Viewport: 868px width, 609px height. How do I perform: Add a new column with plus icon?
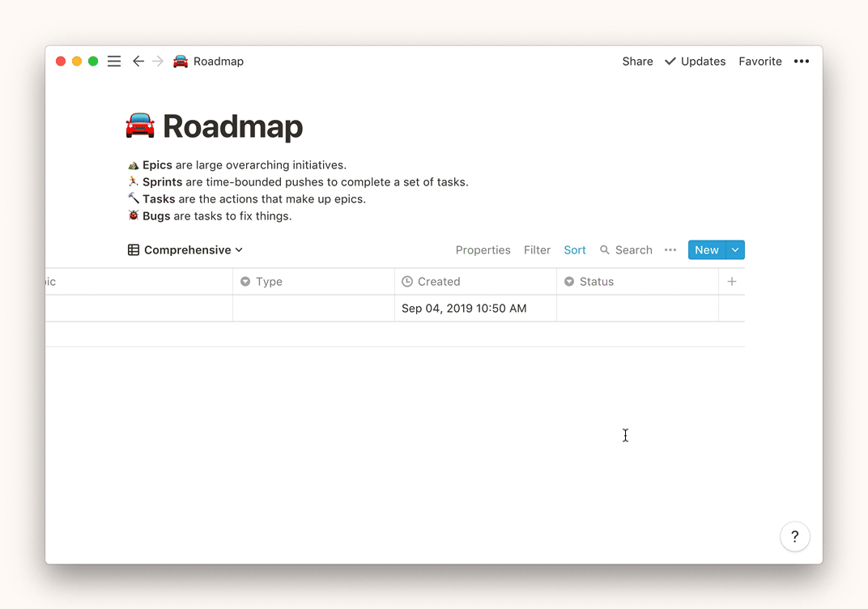tap(731, 282)
